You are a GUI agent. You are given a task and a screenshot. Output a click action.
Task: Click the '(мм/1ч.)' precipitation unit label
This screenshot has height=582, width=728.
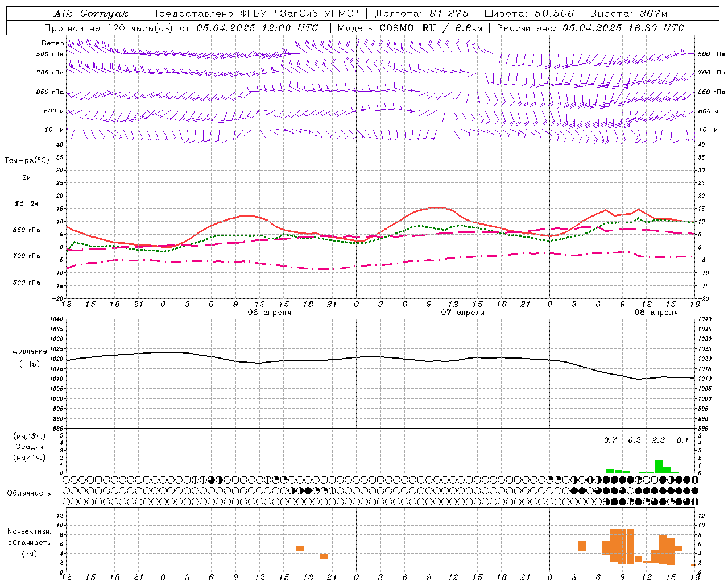(x=29, y=458)
